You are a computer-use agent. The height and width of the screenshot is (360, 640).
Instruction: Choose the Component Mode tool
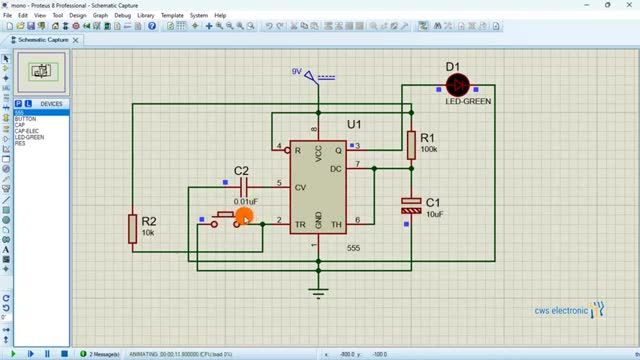6,69
